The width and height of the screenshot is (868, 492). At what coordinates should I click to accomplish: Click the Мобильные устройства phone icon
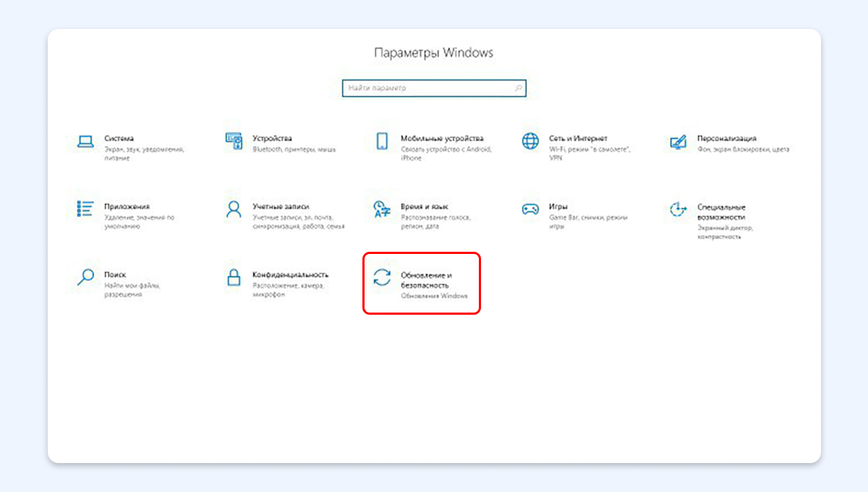(382, 142)
